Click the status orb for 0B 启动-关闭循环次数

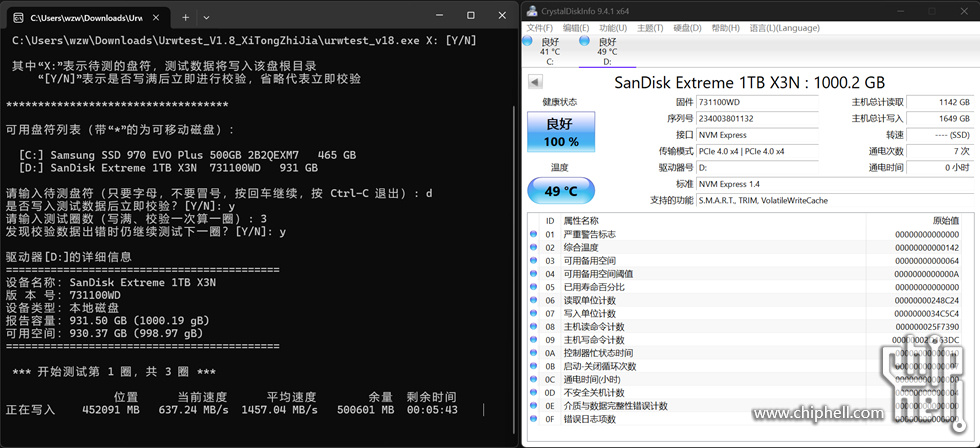coord(533,366)
